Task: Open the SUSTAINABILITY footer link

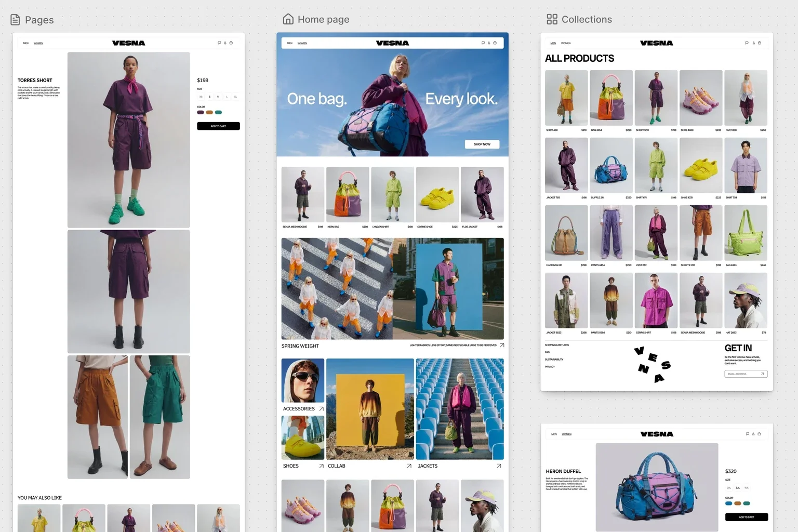Action: (554, 360)
